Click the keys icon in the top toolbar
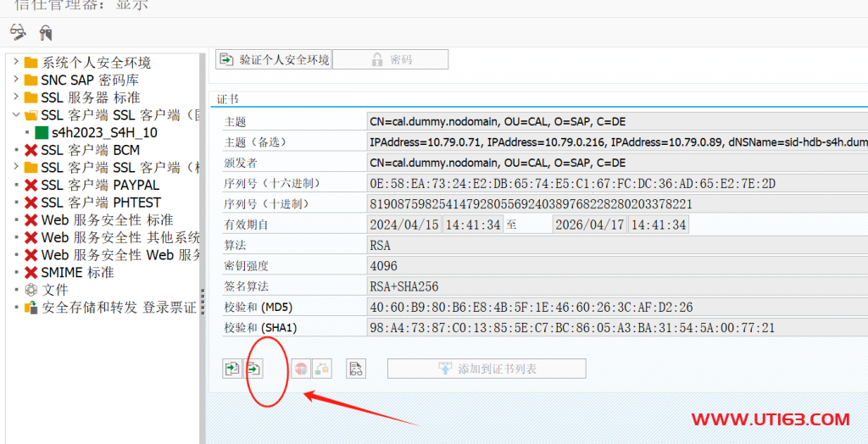 (46, 33)
